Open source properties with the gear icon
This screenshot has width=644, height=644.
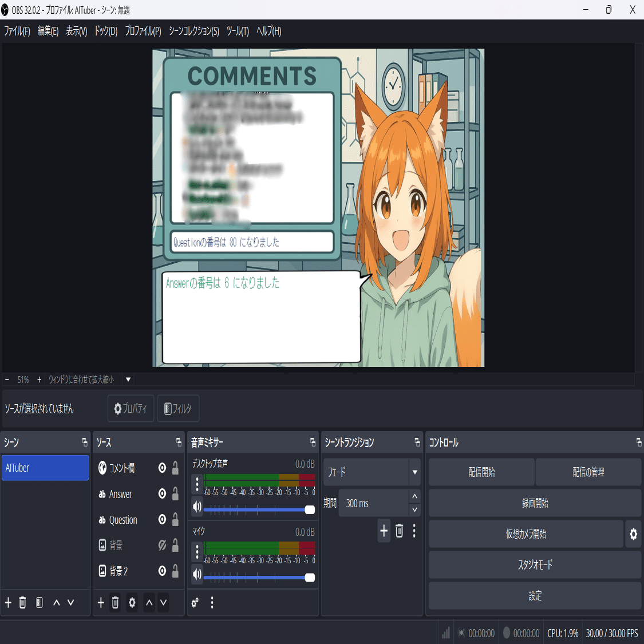[132, 602]
